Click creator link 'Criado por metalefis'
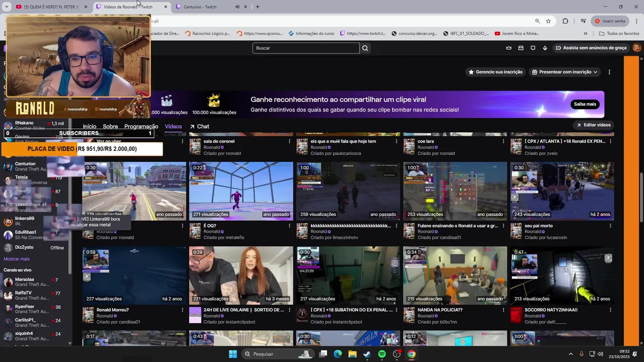The height and width of the screenshot is (362, 644). click(224, 238)
